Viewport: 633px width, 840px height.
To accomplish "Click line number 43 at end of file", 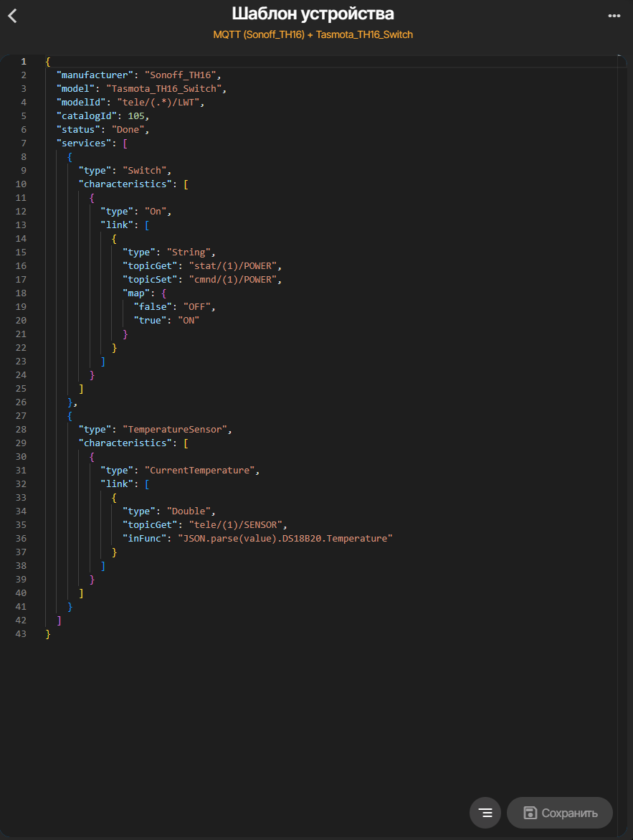I will (22, 634).
